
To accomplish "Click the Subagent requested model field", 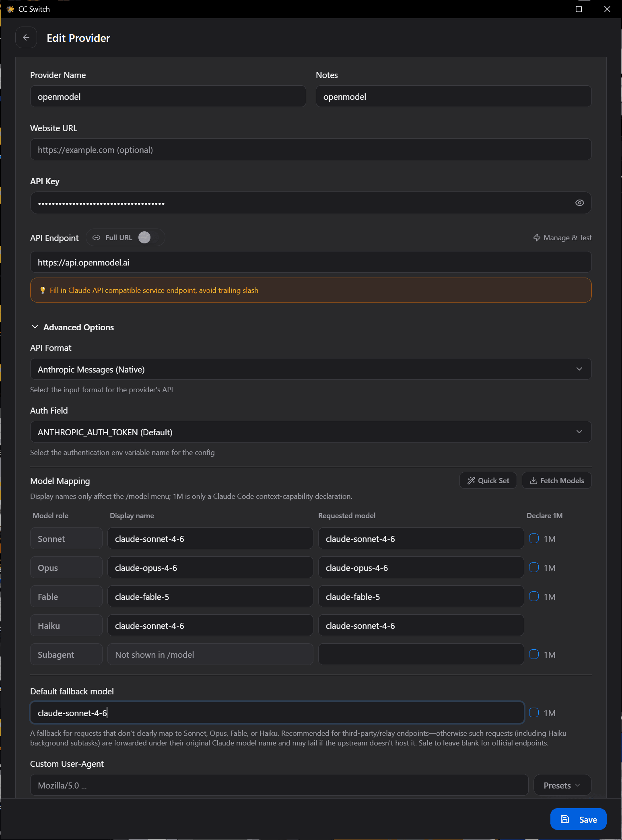I will point(421,654).
